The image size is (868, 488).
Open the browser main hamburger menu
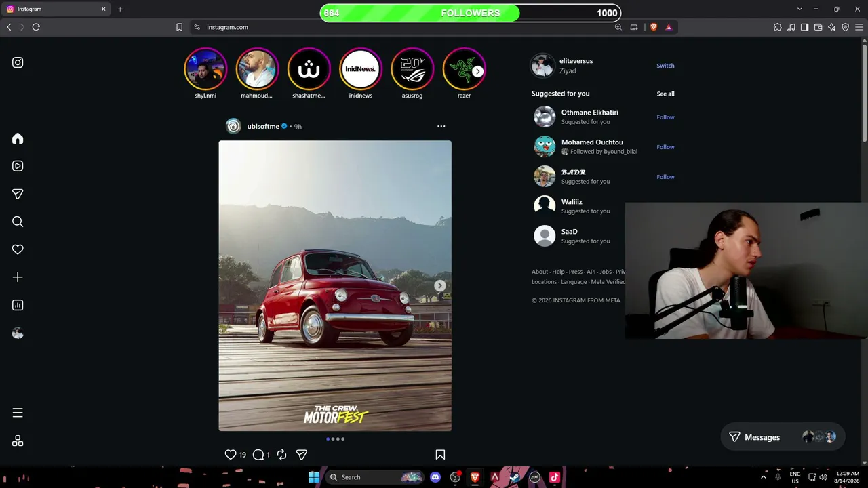pos(859,27)
